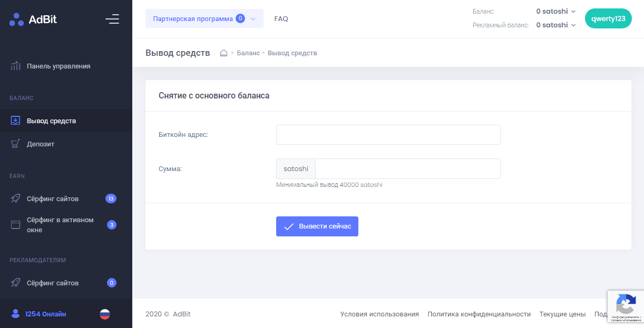Expand the Баланс satoshi dropdown
The height and width of the screenshot is (328, 644).
pos(556,11)
